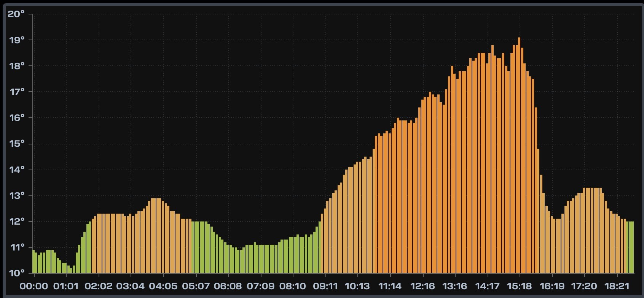Click the first green bar at 00:00
The image size is (644, 298).
[33, 262]
